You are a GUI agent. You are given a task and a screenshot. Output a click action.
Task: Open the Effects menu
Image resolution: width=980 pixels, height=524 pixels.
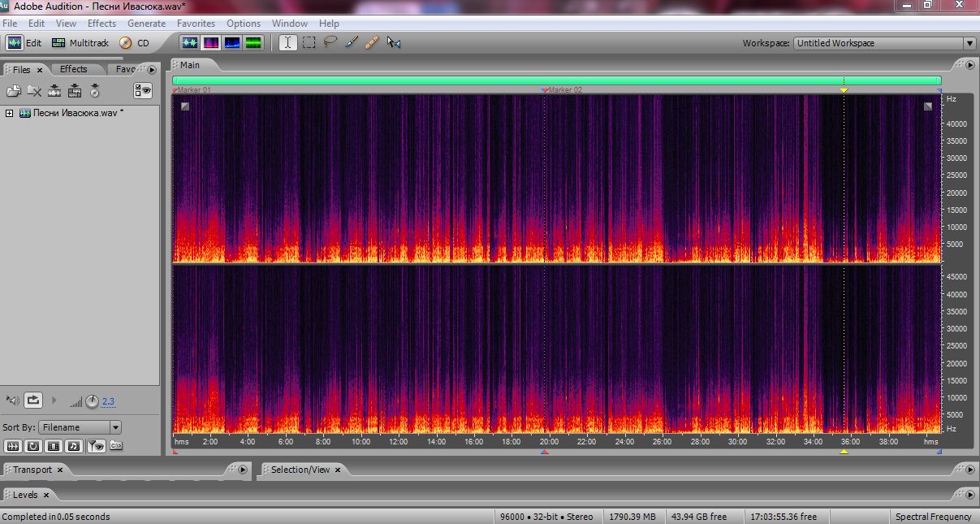[101, 24]
